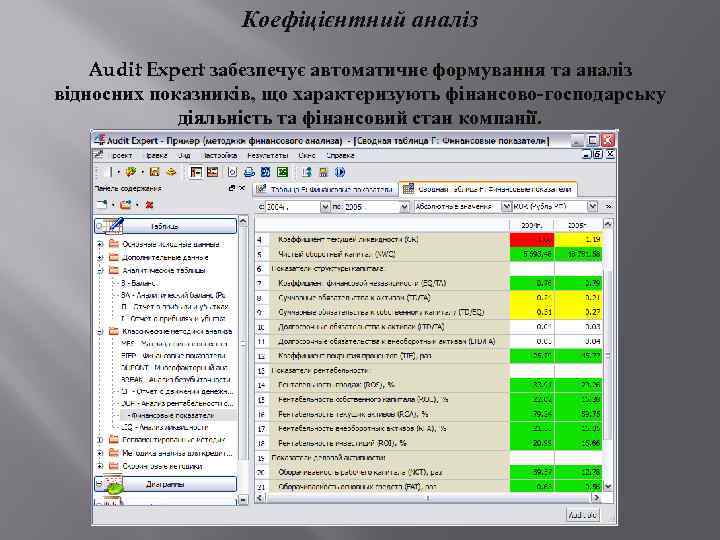This screenshot has width=720, height=540.
Task: Click the page preview toolbar icon
Action: click(232, 172)
